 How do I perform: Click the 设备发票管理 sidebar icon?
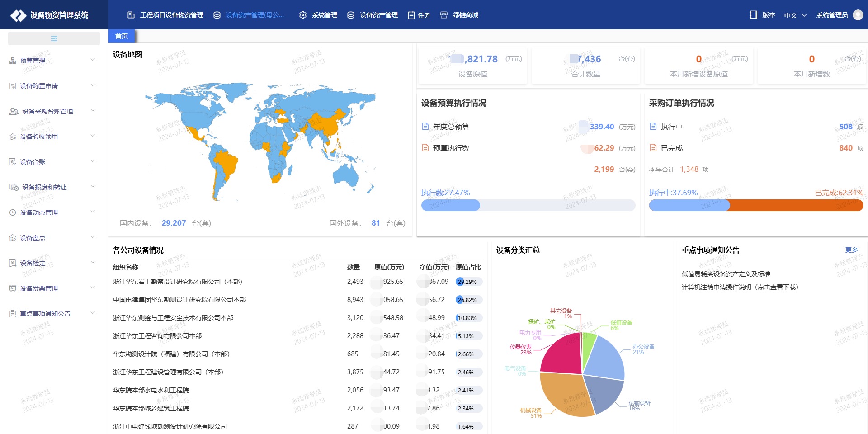coord(13,288)
